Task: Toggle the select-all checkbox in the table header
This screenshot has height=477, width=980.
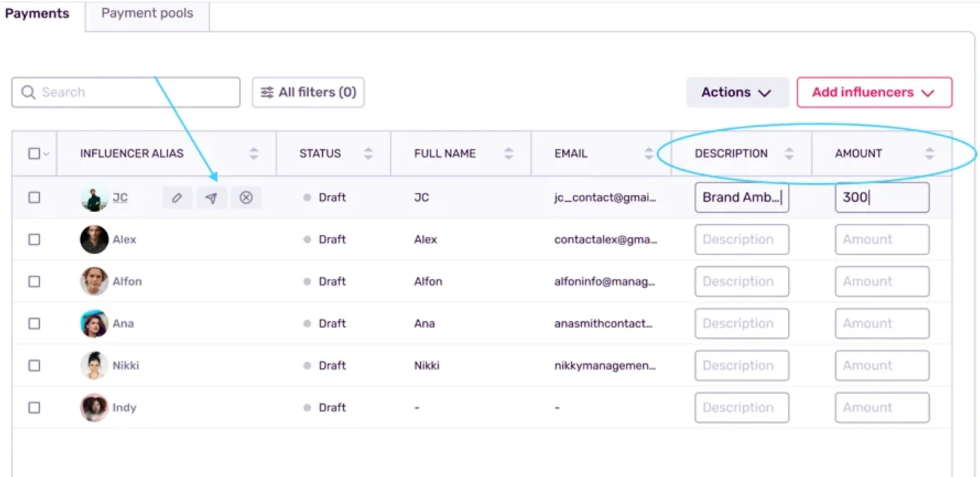Action: [34, 153]
